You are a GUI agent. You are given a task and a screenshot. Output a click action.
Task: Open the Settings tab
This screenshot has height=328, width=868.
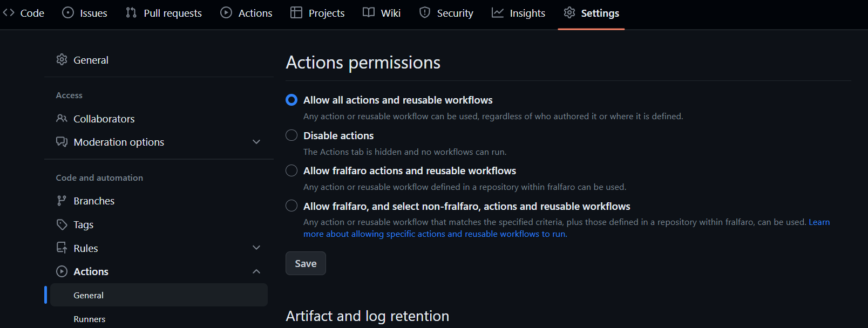tap(591, 13)
